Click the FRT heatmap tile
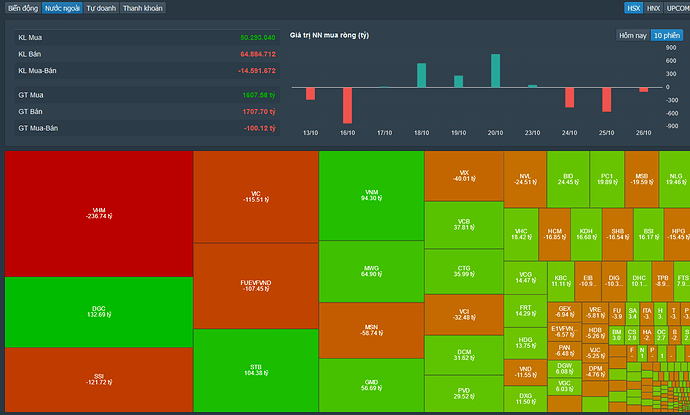This screenshot has height=415, width=690. pyautogui.click(x=525, y=311)
